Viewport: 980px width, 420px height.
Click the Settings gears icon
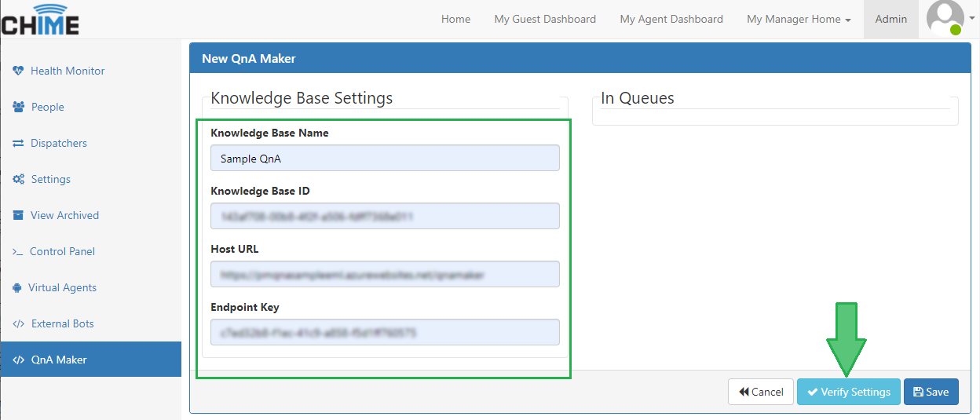click(x=19, y=179)
